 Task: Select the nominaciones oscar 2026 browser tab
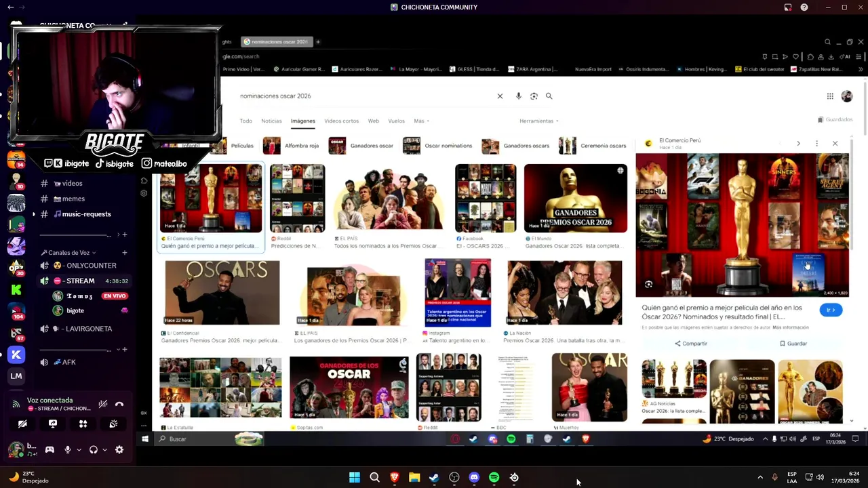(x=277, y=42)
